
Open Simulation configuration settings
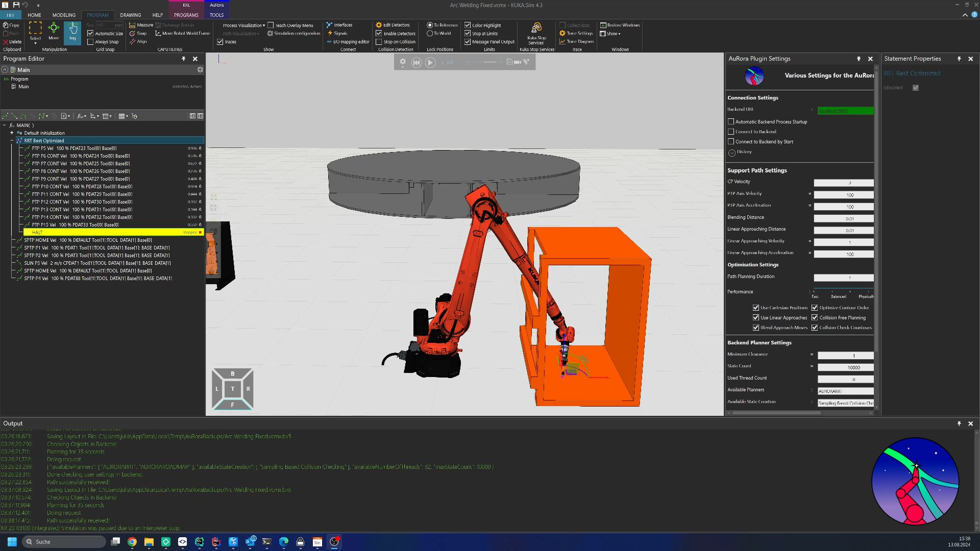pos(293,34)
